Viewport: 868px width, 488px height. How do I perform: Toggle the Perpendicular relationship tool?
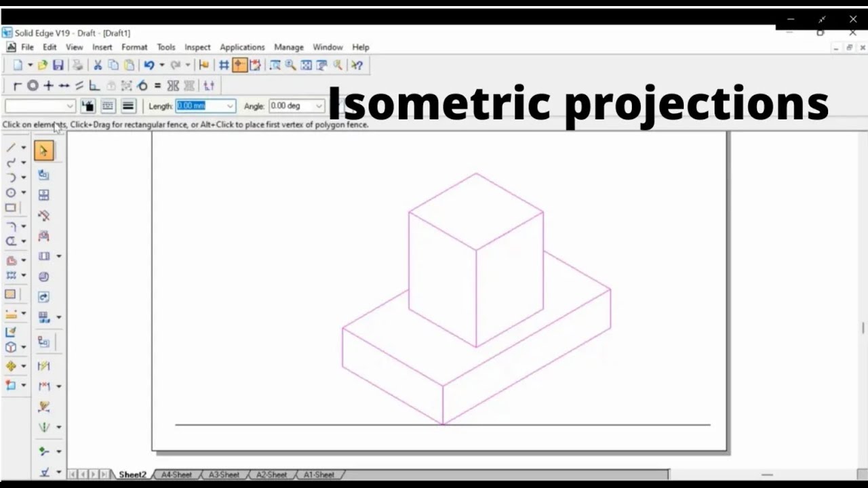(x=94, y=85)
